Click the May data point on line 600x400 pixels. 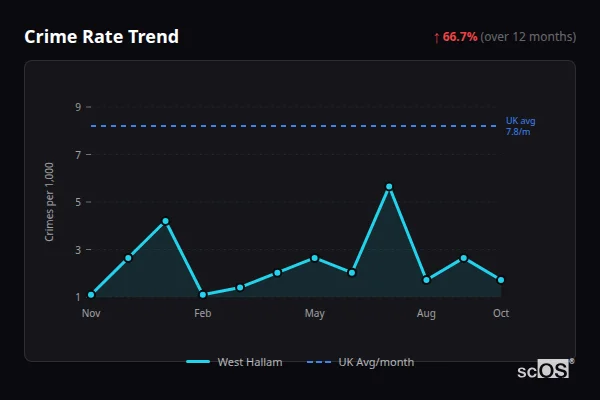click(x=315, y=258)
